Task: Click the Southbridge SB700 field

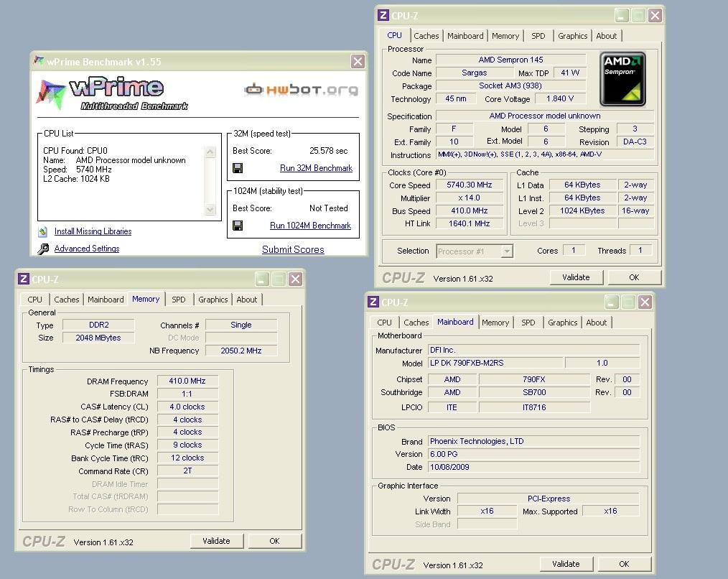Action: (x=534, y=393)
